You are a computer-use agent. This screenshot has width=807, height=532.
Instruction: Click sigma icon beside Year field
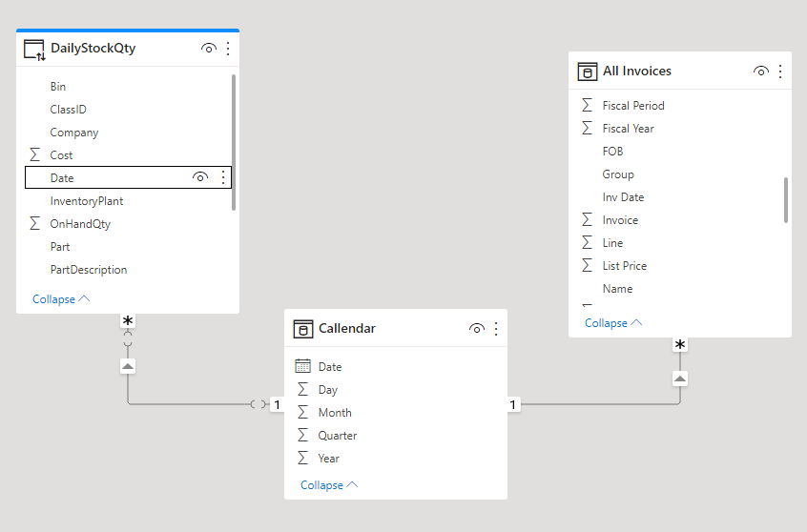[x=303, y=458]
